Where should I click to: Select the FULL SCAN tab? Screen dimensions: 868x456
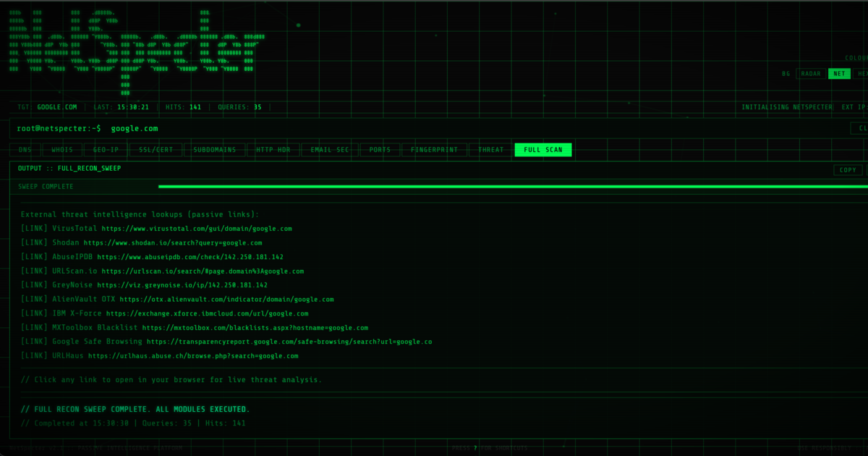pyautogui.click(x=543, y=150)
